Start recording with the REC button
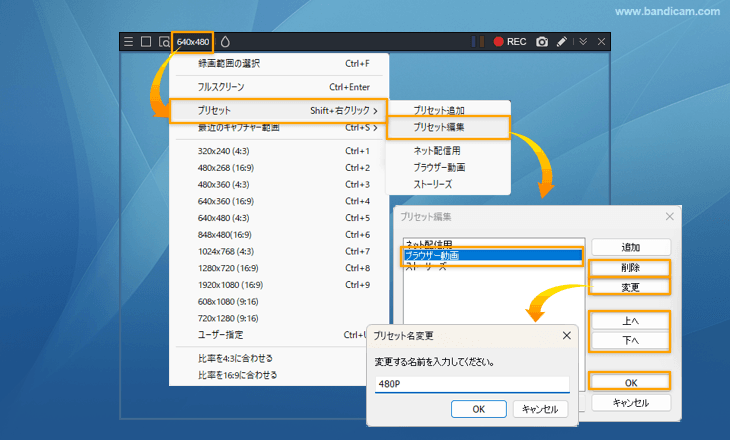 coord(509,42)
